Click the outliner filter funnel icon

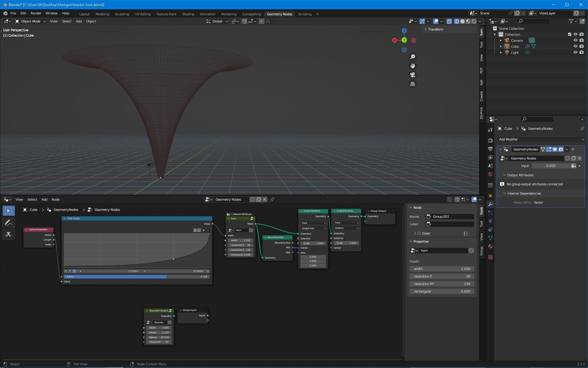[x=571, y=21]
